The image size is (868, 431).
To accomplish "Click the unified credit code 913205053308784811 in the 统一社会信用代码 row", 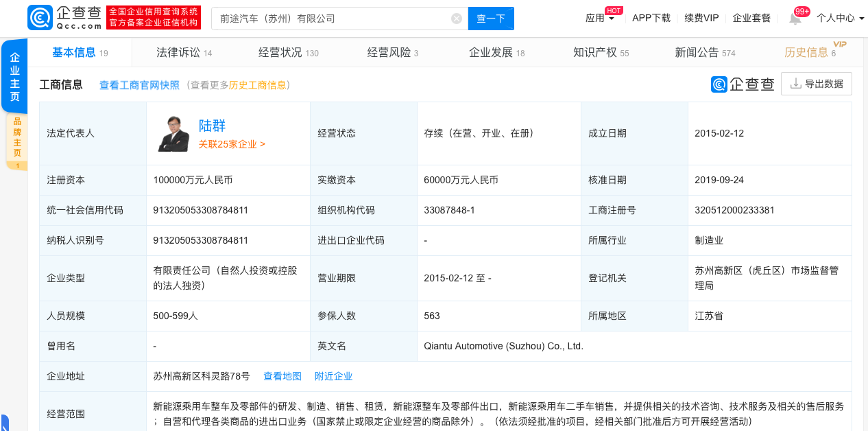I will [201, 210].
